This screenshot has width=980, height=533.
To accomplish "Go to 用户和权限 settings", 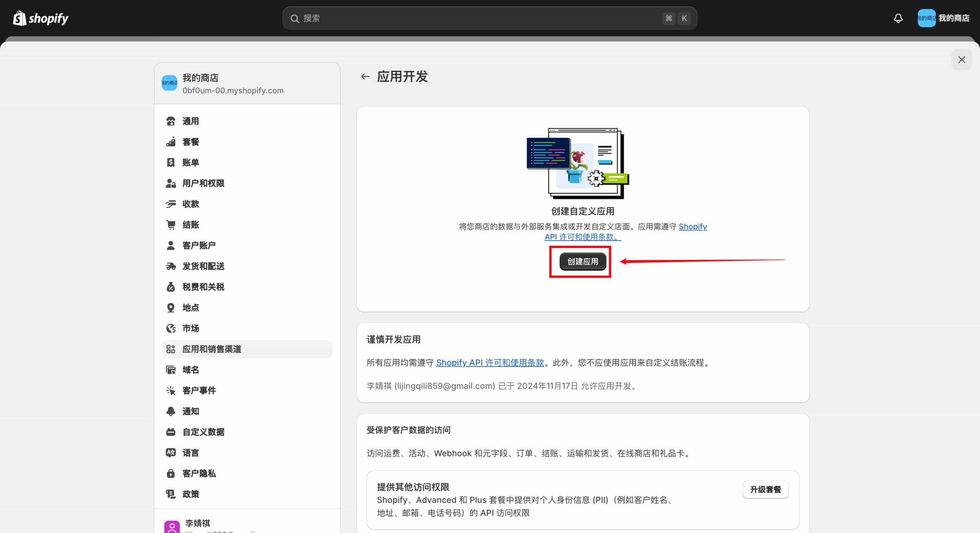I will click(203, 183).
